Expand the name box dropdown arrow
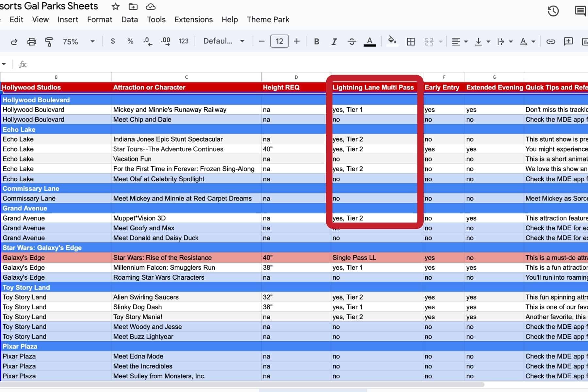This screenshot has width=588, height=392. [4, 64]
